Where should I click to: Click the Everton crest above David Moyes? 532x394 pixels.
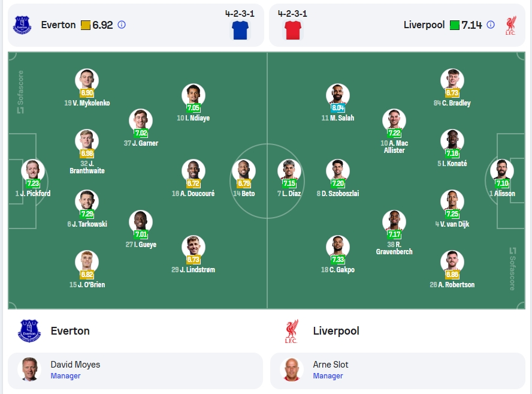[29, 330]
